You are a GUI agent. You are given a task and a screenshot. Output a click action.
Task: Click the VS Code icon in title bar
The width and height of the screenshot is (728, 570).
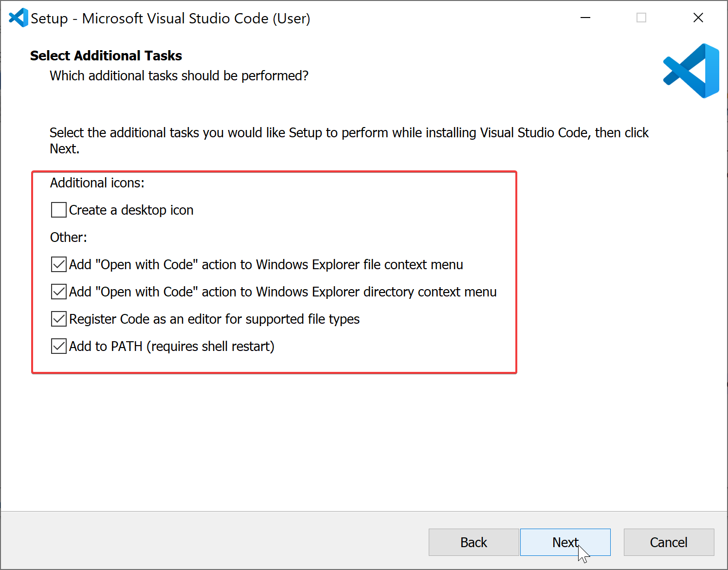tap(18, 18)
